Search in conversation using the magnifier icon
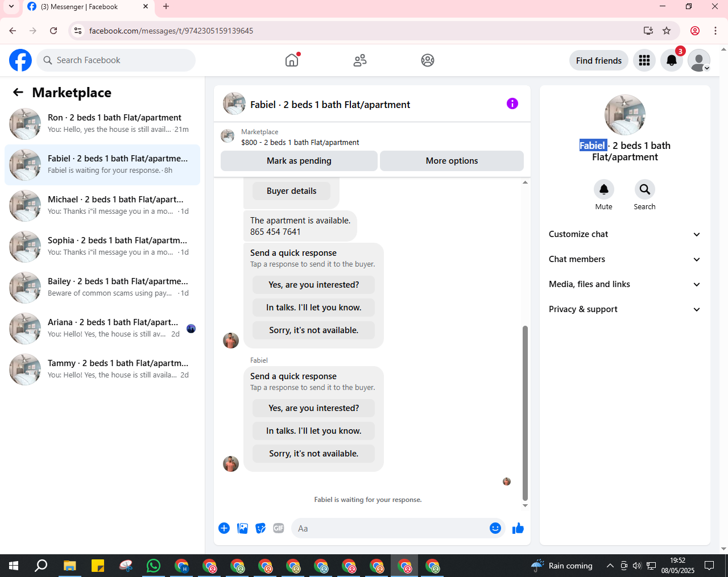Viewport: 728px width, 577px height. [x=645, y=189]
